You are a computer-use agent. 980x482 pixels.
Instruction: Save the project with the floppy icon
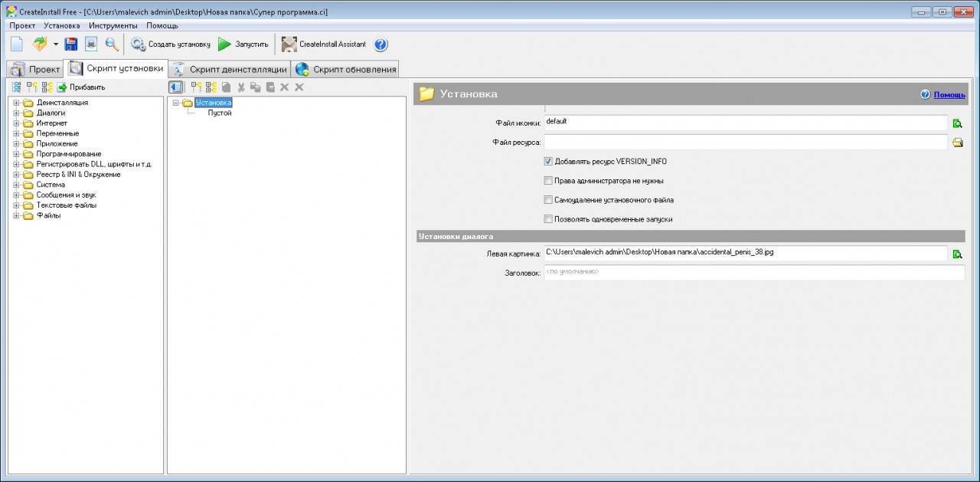click(x=71, y=44)
